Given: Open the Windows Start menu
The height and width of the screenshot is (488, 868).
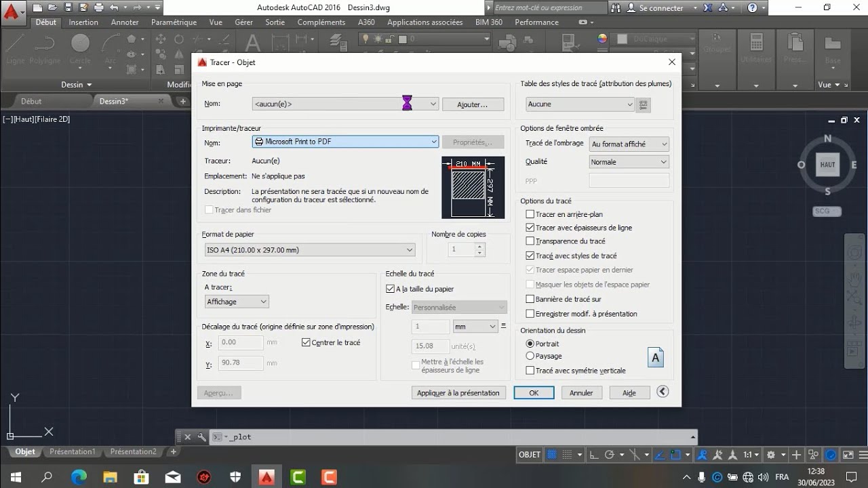Looking at the screenshot, I should tap(16, 477).
